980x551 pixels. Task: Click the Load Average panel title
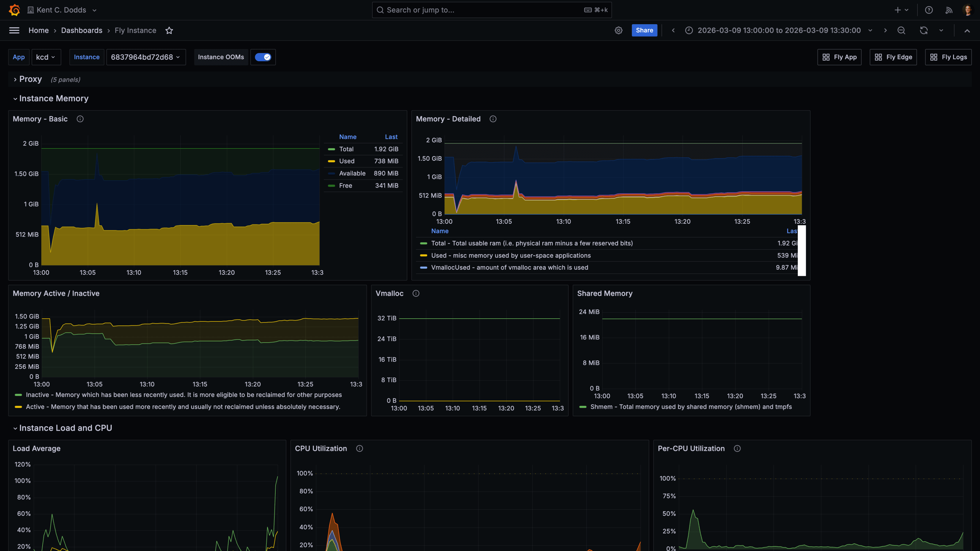[36, 448]
